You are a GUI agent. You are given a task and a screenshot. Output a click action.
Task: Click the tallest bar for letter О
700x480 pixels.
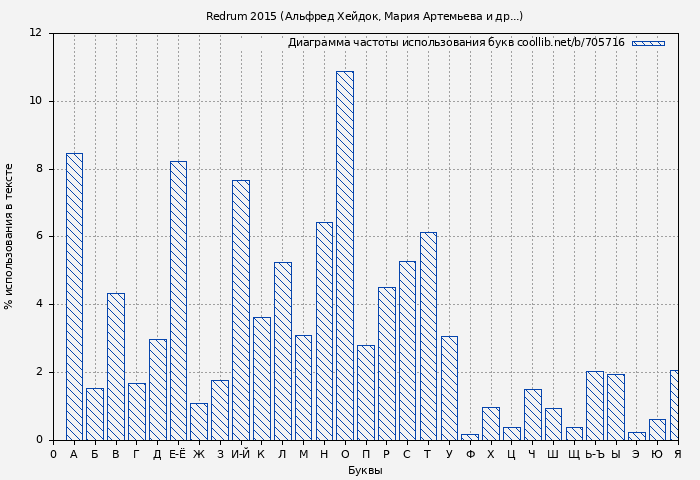point(344,255)
